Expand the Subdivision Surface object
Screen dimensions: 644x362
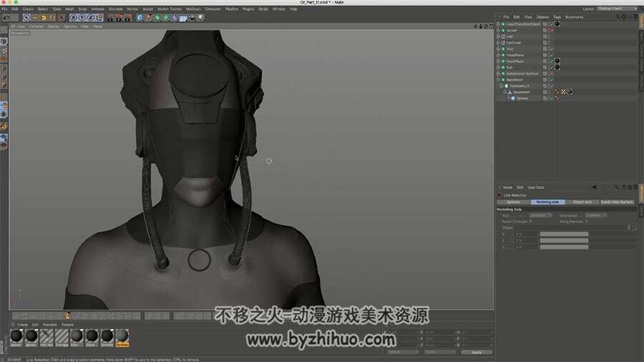pos(499,74)
